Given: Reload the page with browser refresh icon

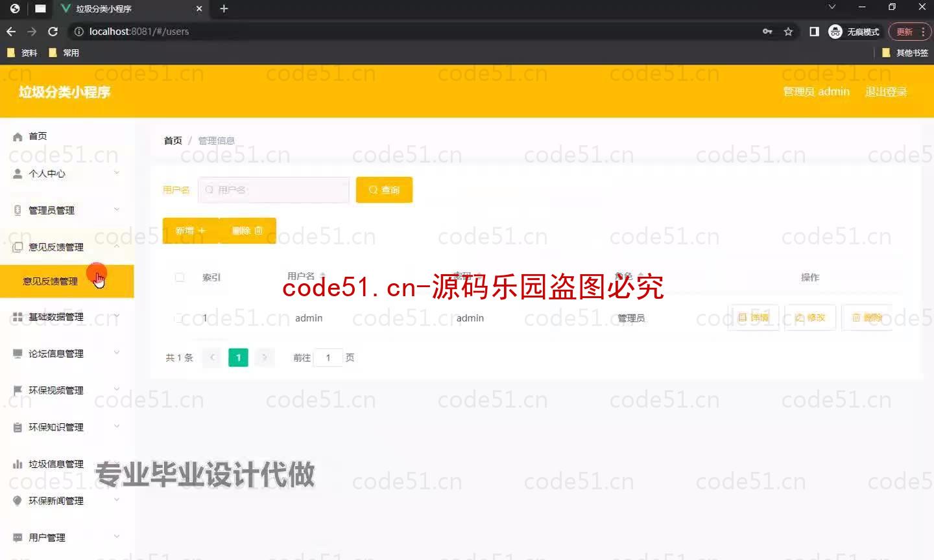Looking at the screenshot, I should (53, 31).
